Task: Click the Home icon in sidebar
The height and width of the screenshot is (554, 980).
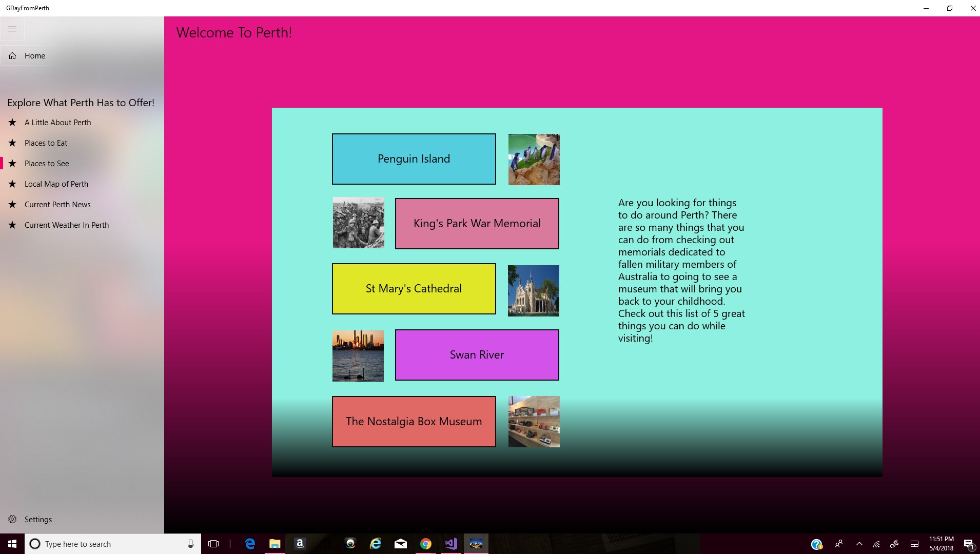Action: [x=12, y=56]
